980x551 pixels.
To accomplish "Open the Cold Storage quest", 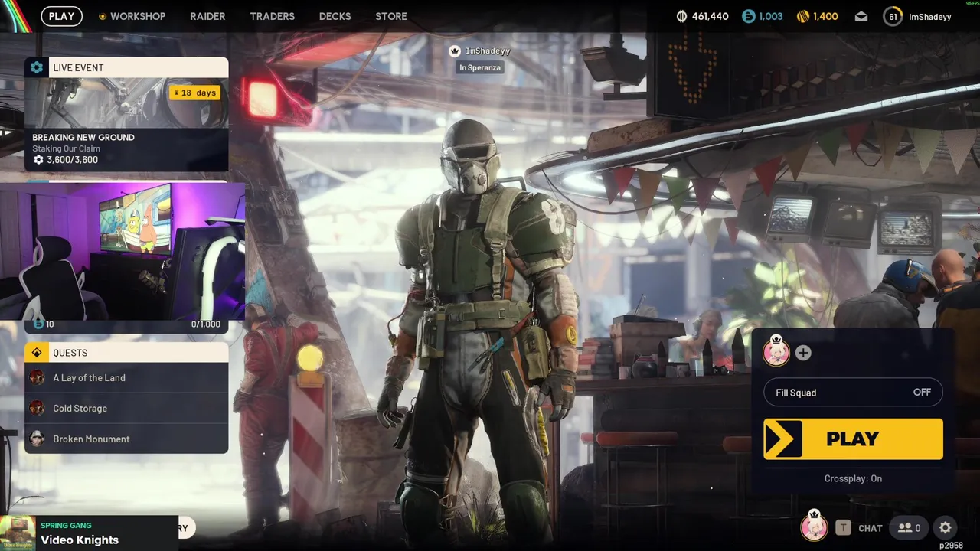I will (126, 408).
